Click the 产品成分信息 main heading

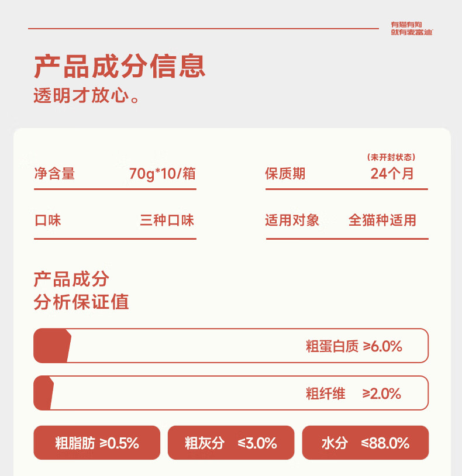119,66
